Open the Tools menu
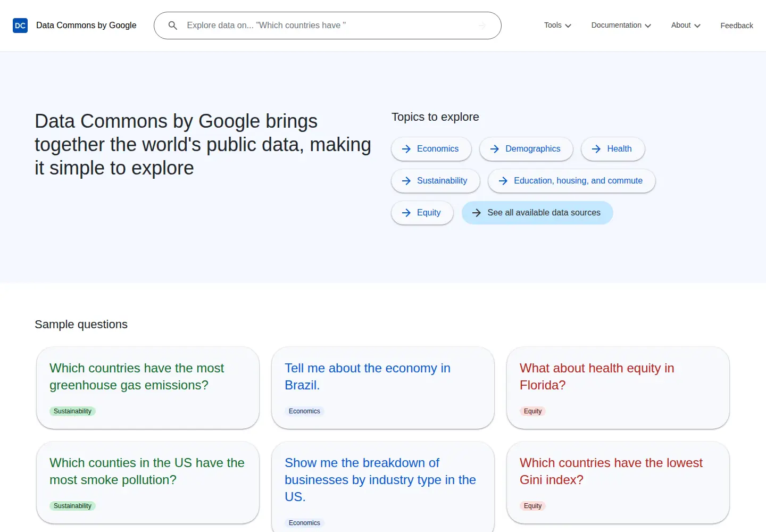This screenshot has width=766, height=532. click(x=557, y=25)
